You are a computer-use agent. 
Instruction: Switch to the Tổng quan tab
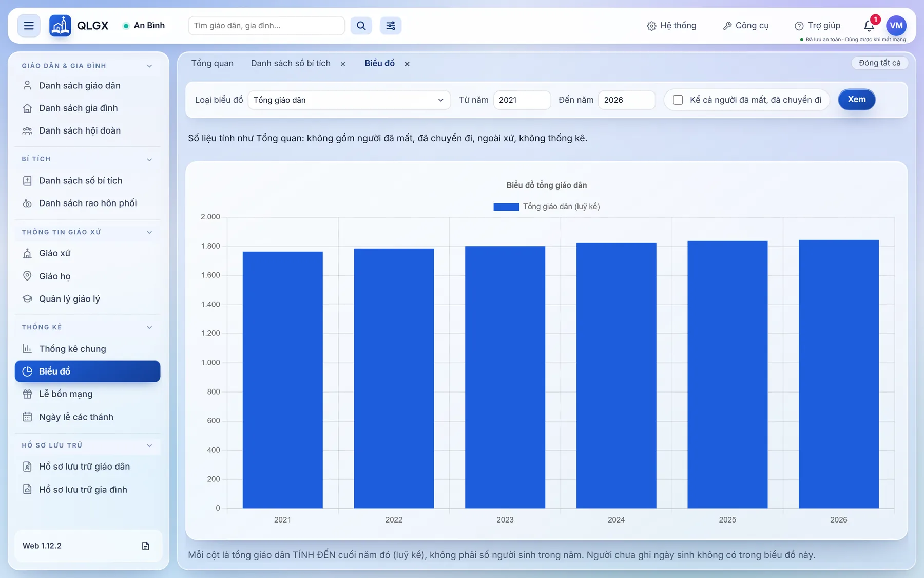(x=213, y=63)
